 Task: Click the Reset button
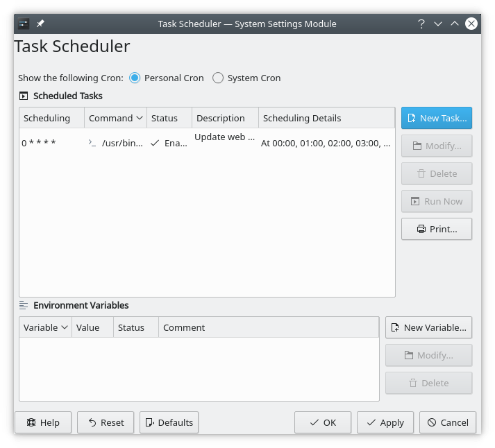pos(106,422)
